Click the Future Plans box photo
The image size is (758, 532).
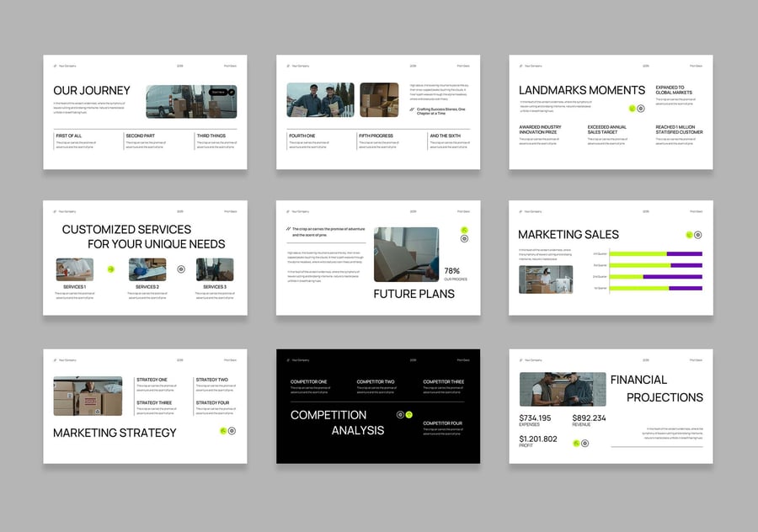(x=406, y=254)
